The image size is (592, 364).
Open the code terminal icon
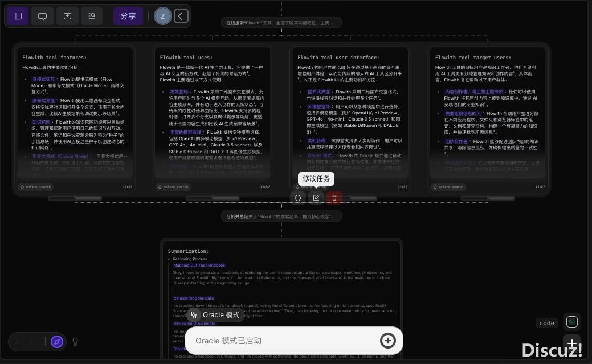[572, 322]
